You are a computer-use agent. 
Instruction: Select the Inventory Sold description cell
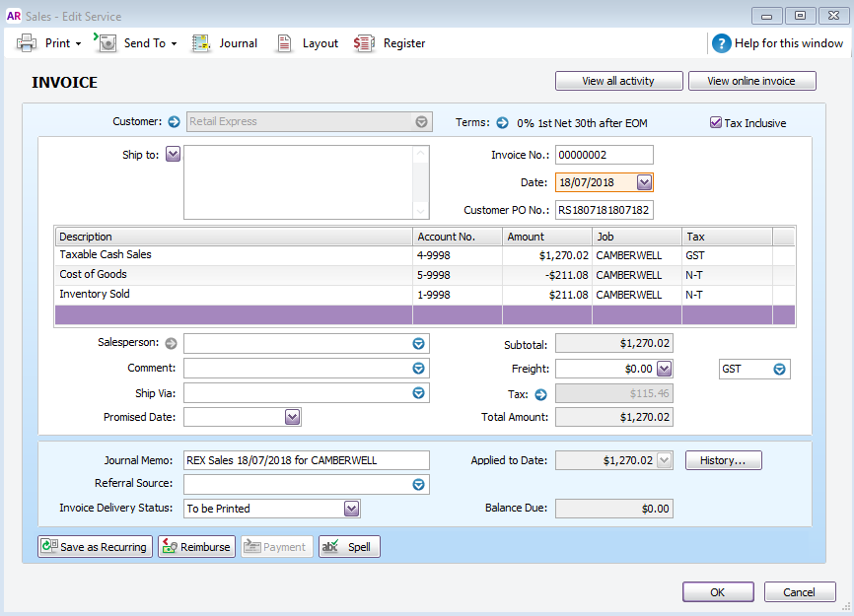[234, 295]
